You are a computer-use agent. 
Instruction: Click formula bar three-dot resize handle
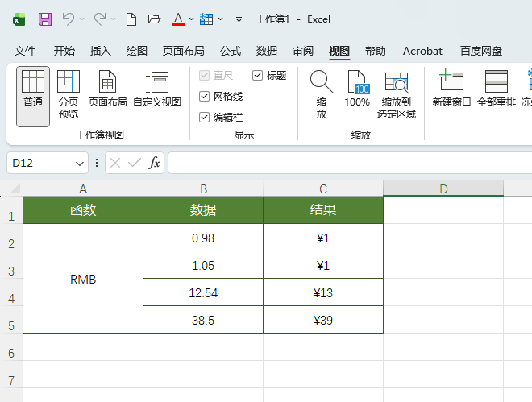pos(97,163)
